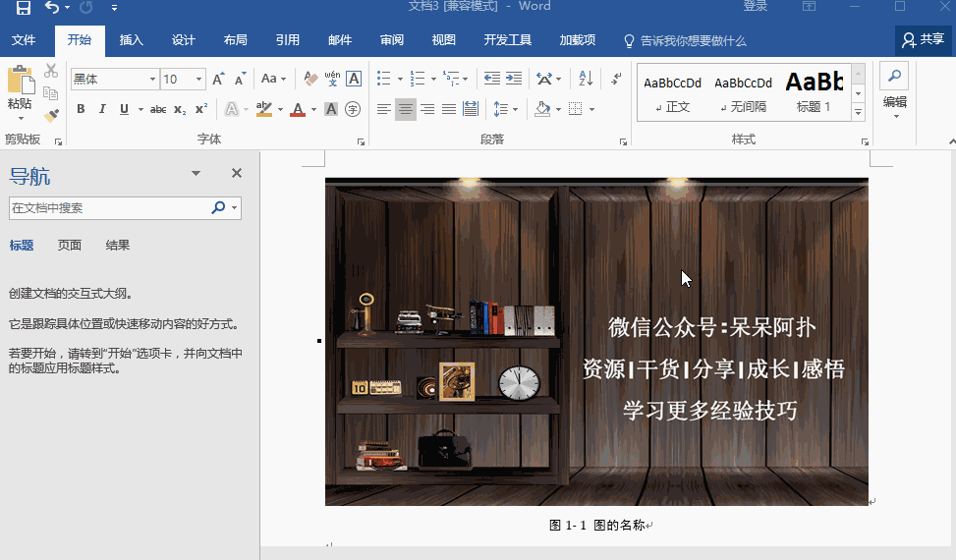Expand numbered list dropdown arrow

point(433,80)
